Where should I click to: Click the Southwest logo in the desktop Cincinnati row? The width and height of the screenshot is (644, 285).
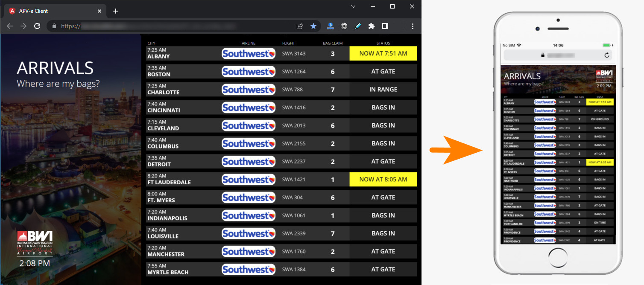point(249,108)
